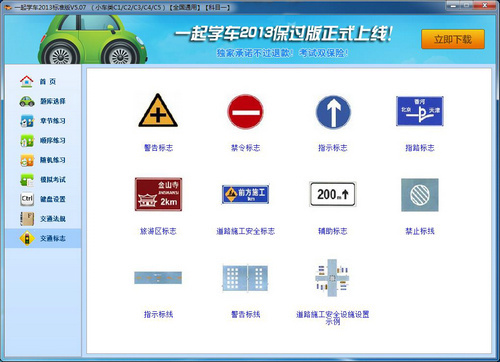Click the 辅助标志 text link
Viewport: 500px width, 362px height.
click(333, 231)
